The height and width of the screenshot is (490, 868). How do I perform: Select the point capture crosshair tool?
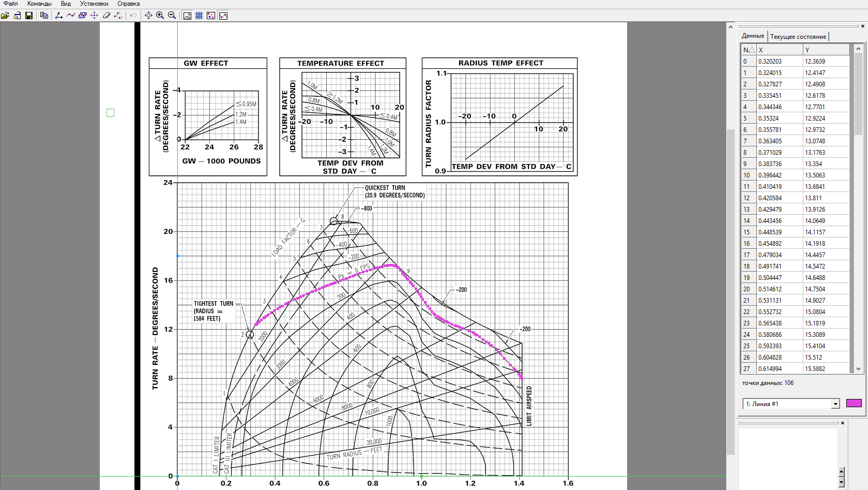tap(94, 16)
